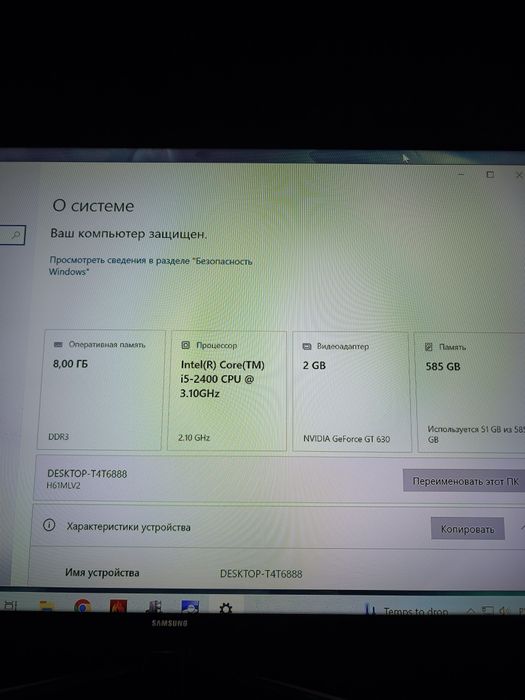
Task: Show hidden tray icons chevron
Action: coord(471,611)
